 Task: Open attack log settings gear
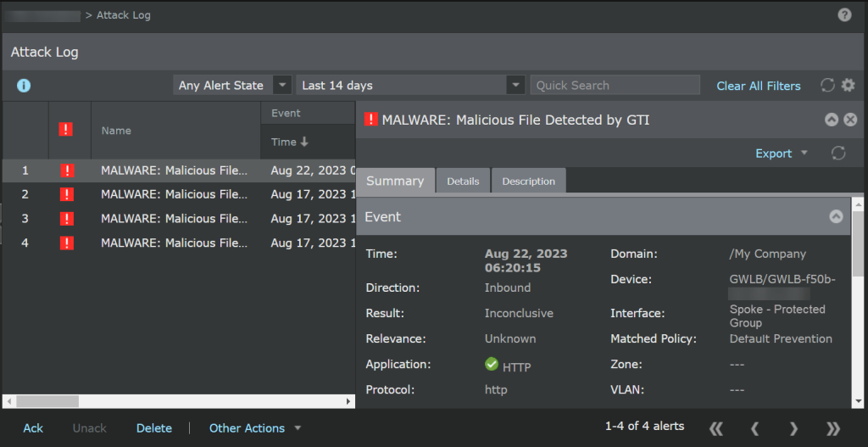pyautogui.click(x=848, y=86)
